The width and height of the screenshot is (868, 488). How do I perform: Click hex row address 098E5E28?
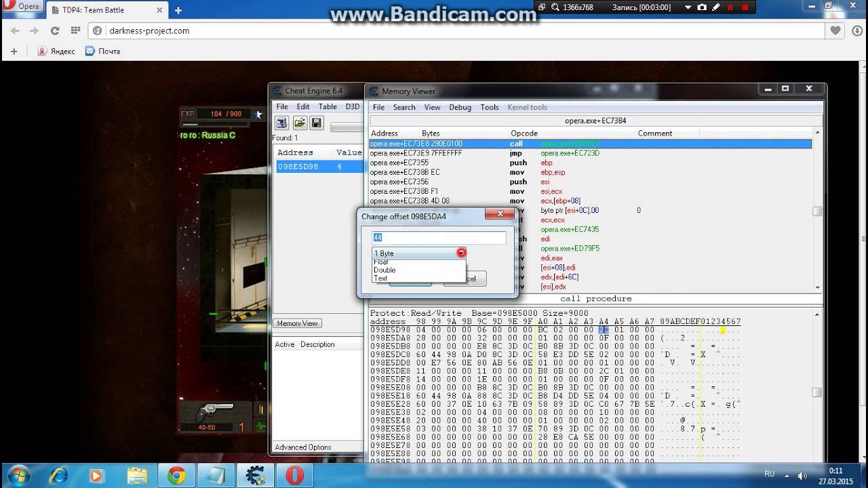[389, 403]
